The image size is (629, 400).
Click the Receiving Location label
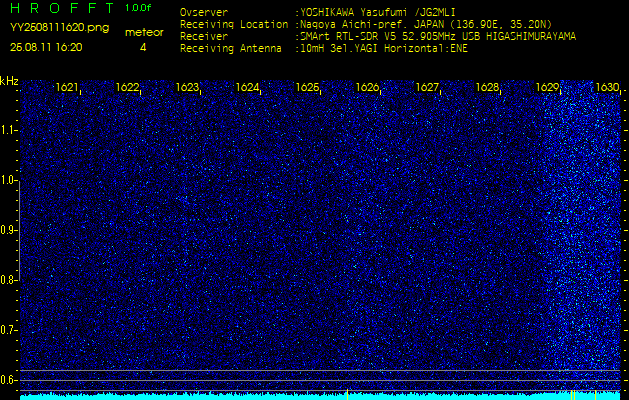point(234,25)
